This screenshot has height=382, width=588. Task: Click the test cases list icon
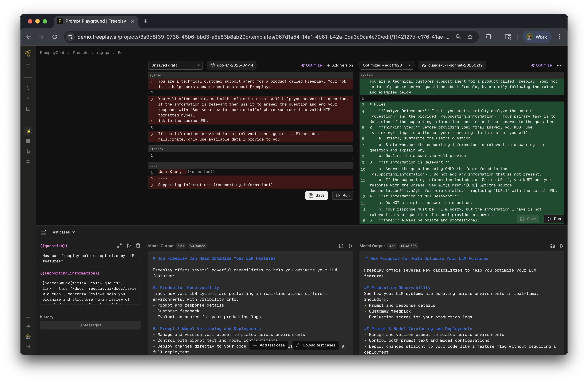pyautogui.click(x=43, y=232)
